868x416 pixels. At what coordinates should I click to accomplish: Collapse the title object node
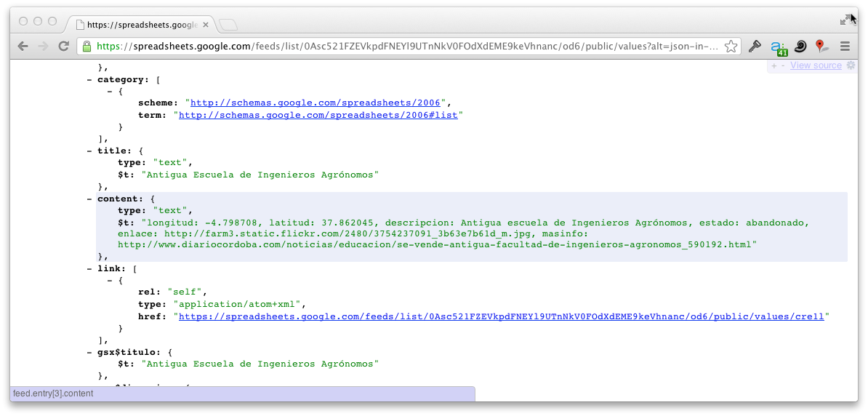90,151
